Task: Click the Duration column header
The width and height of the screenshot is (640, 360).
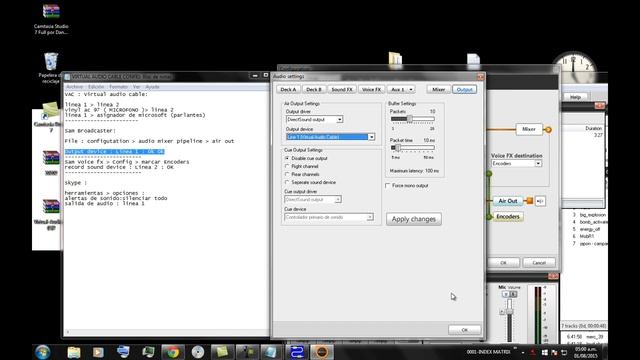Action: click(x=593, y=128)
